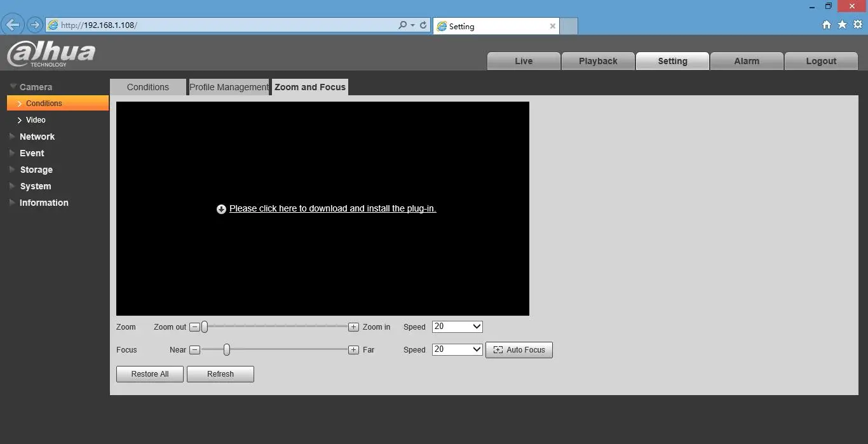Screen dimensions: 868x444
Task: Click the Zoom out minus icon
Action: [x=195, y=327]
